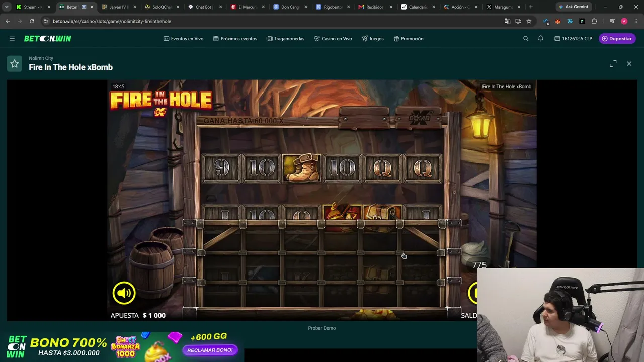The height and width of the screenshot is (362, 644).
Task: Click Probar Demo link
Action: 322,328
